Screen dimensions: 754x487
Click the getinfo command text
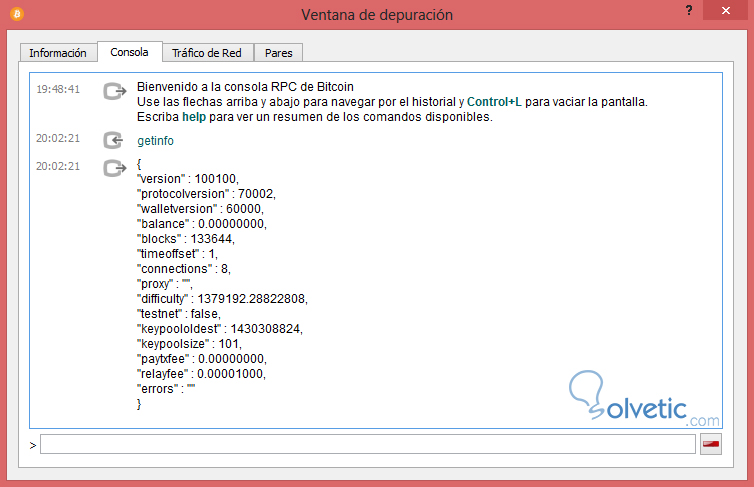155,141
